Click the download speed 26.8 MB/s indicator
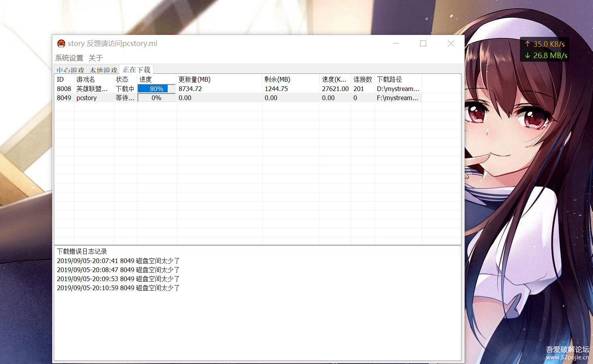Viewport: 593px width, 364px height. click(x=546, y=55)
